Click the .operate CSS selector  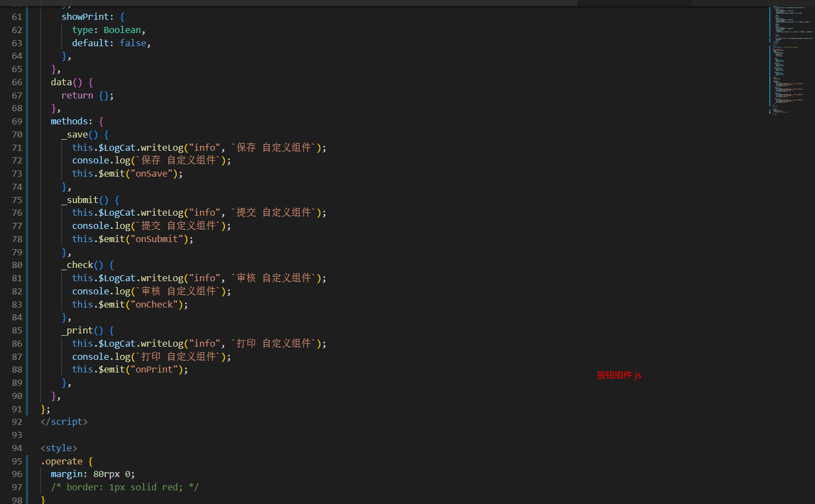coord(62,462)
